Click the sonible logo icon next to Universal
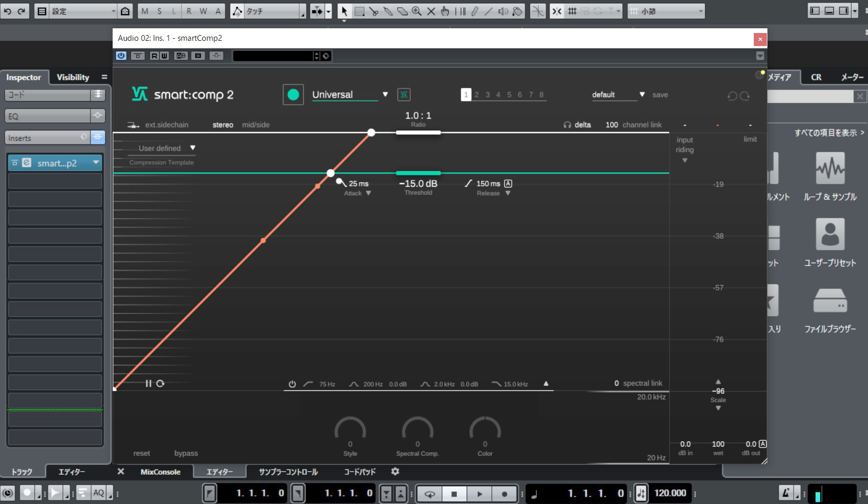Screen dimensions: 868x504 coord(404,95)
